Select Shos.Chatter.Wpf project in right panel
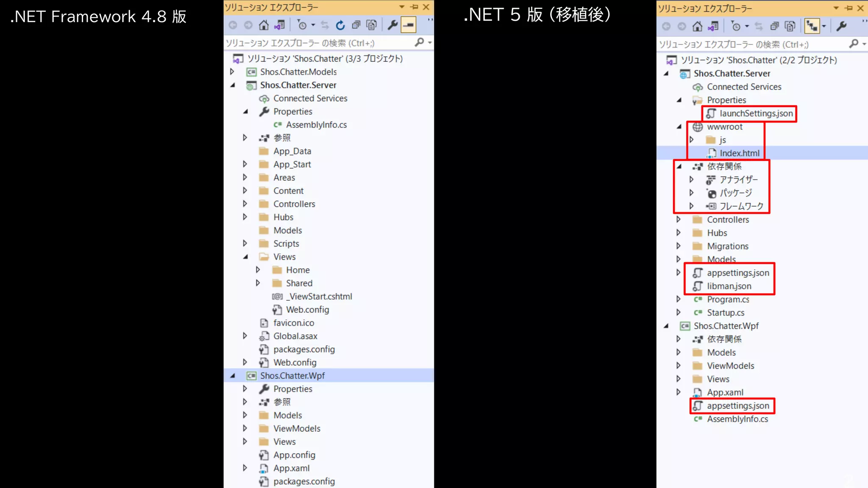868x488 pixels. (726, 326)
